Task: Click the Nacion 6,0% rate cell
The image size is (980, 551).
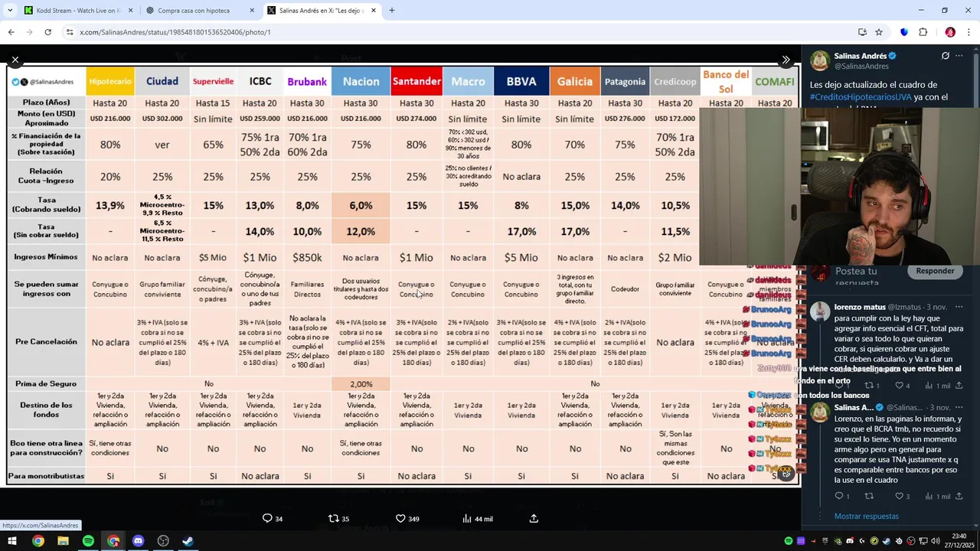Action: click(x=361, y=206)
